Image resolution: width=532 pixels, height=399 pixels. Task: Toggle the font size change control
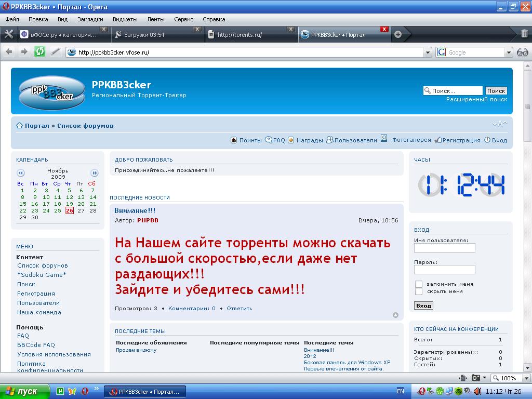[x=499, y=124]
